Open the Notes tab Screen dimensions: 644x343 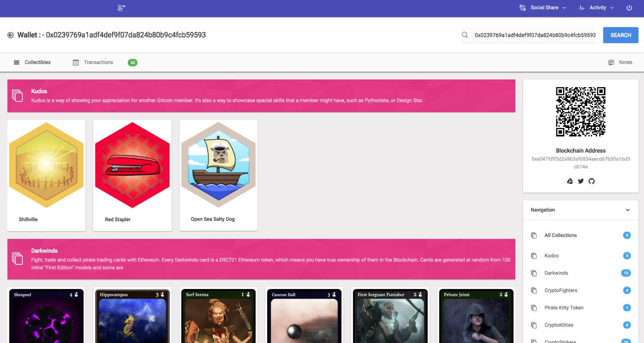[x=620, y=62]
